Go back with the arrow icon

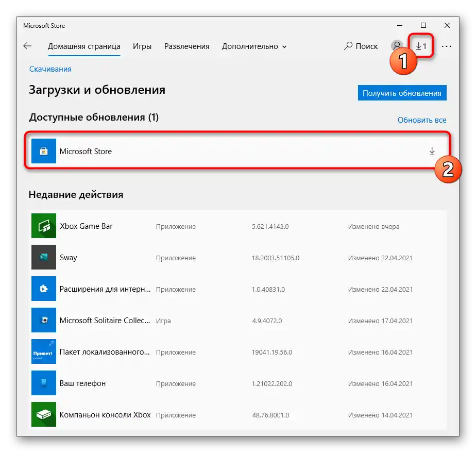pos(27,46)
